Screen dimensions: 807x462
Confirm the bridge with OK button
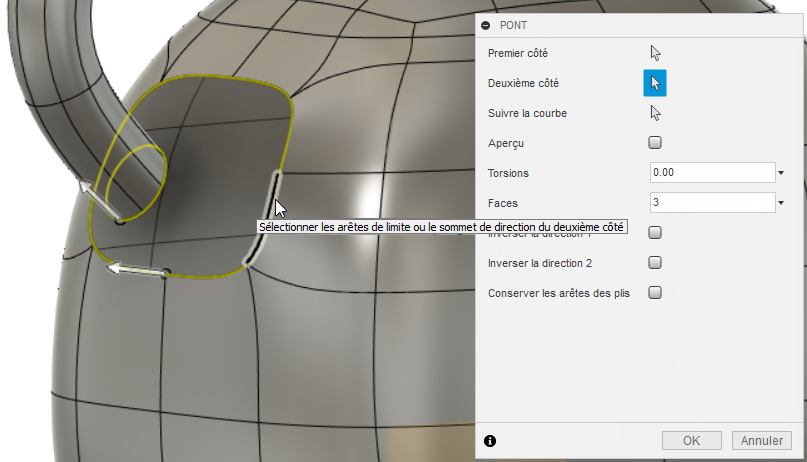coord(691,440)
